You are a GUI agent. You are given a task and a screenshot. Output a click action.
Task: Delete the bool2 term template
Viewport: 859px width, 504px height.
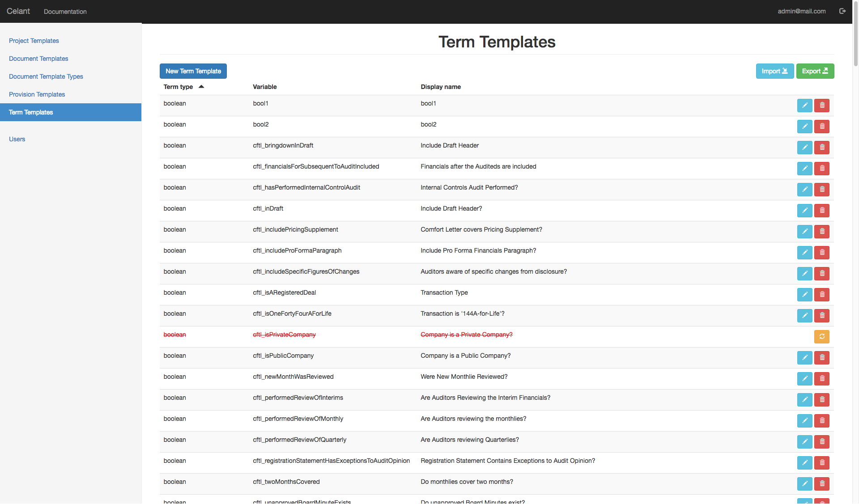(821, 127)
